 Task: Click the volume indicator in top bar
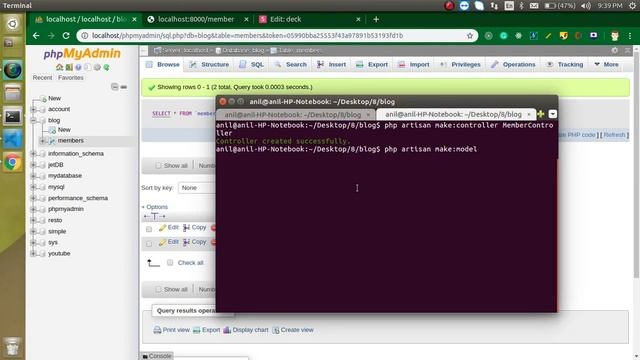586,6
